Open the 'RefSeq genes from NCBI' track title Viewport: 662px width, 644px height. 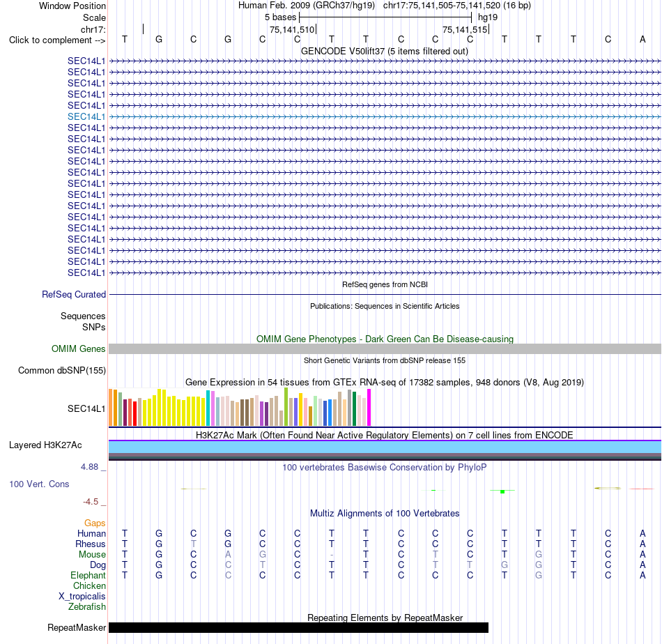click(x=385, y=284)
